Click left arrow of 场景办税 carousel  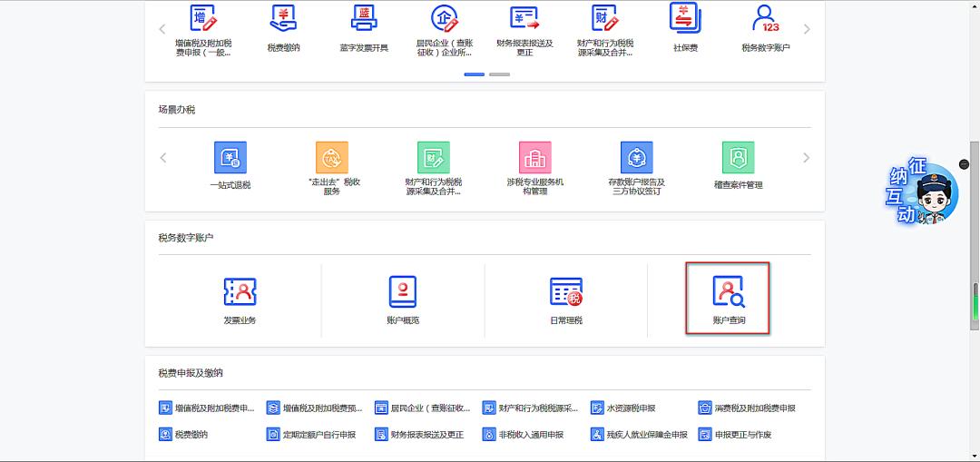tap(163, 158)
